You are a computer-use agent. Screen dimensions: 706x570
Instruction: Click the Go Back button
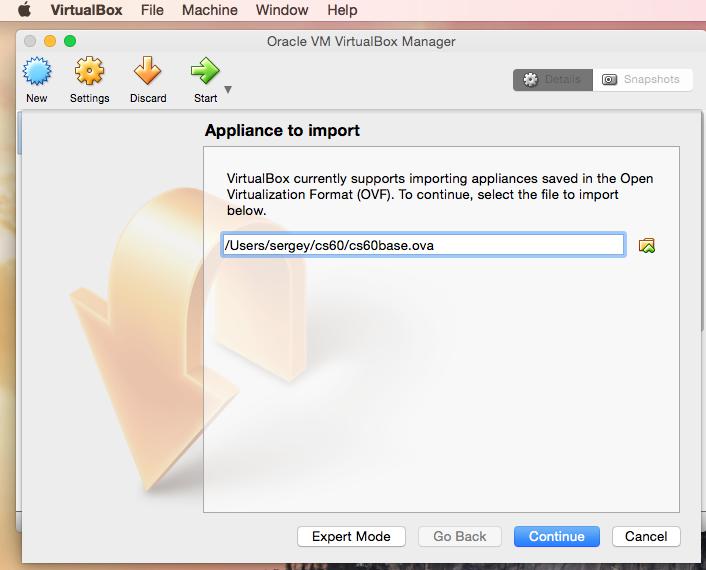[x=460, y=536]
